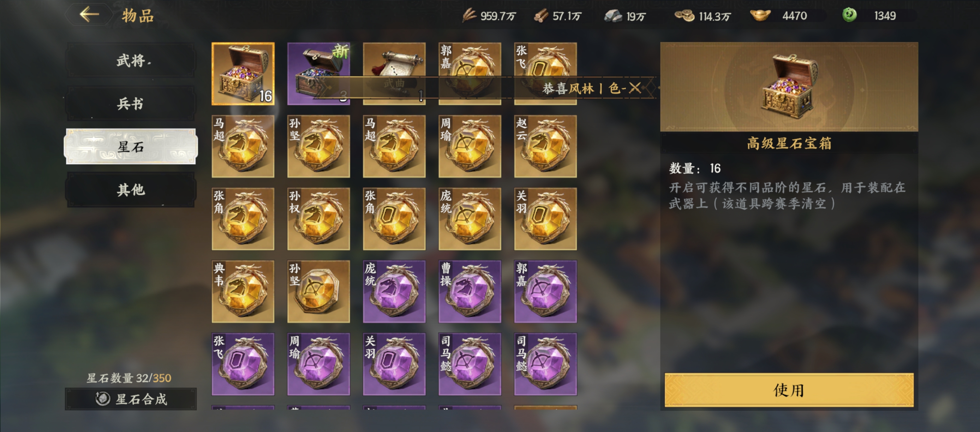
Task: Select the gold 赵云 cavalry star stone
Action: tap(545, 146)
